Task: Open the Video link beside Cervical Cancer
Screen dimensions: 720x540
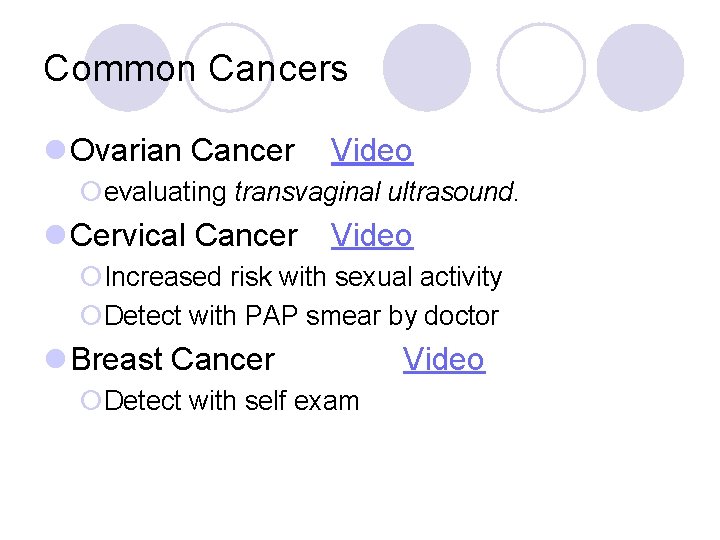Action: click(x=371, y=236)
